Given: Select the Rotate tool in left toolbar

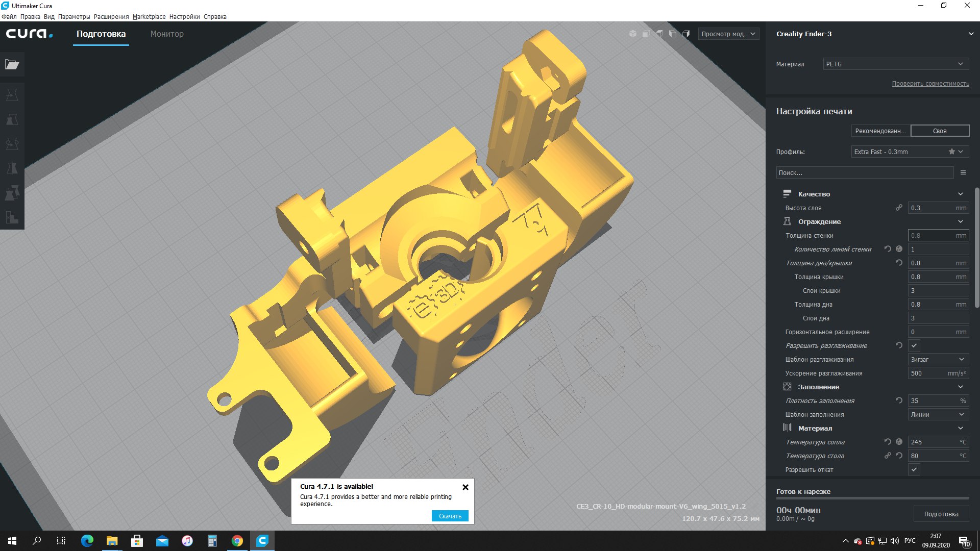Looking at the screenshot, I should pos(12,144).
